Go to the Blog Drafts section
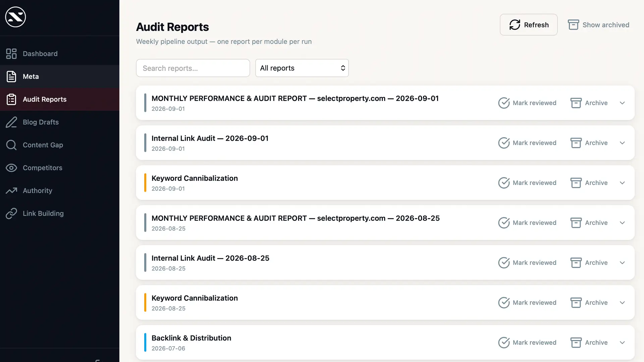Viewport: 644px width, 362px height. [x=60, y=122]
